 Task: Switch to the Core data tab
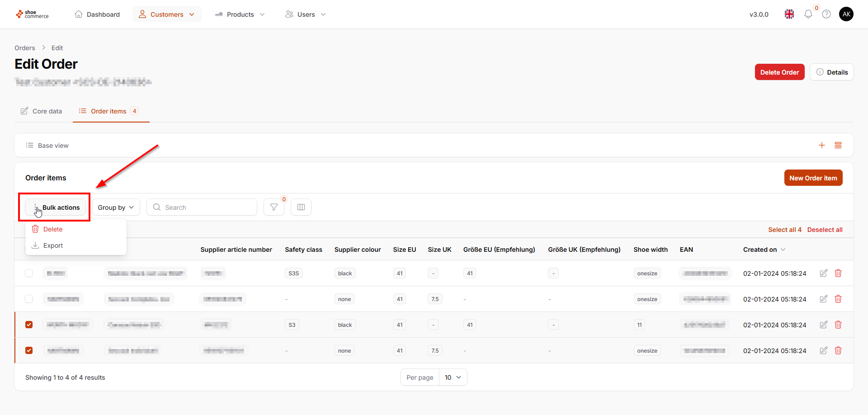point(42,111)
